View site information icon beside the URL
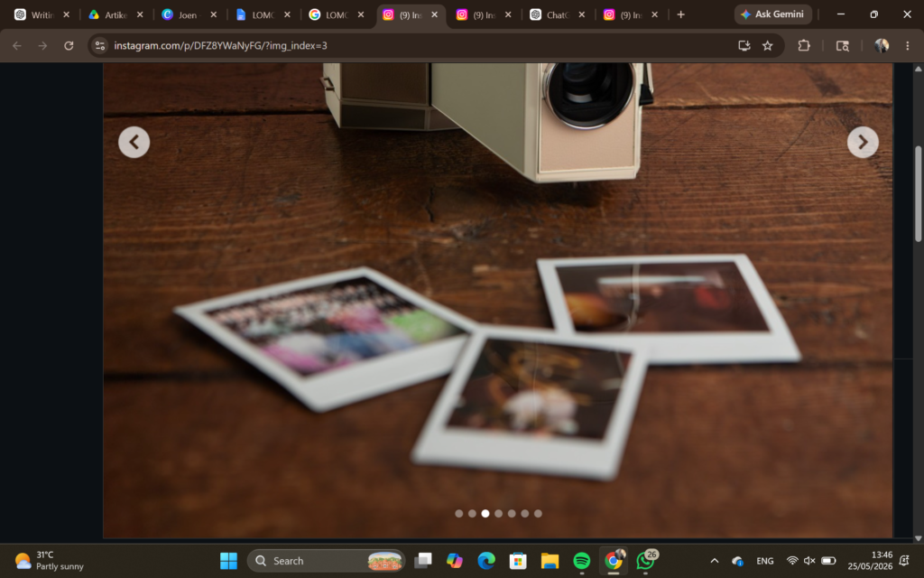This screenshot has height=578, width=924. tap(100, 45)
